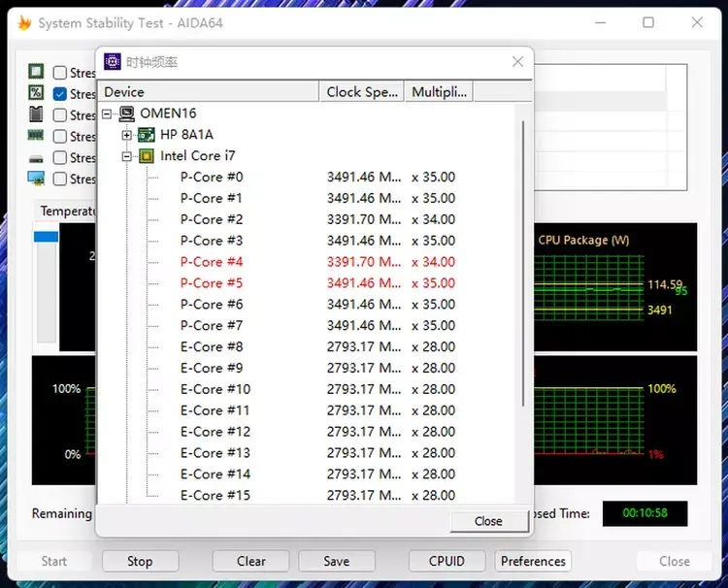Click the Clear button

[x=251, y=561]
